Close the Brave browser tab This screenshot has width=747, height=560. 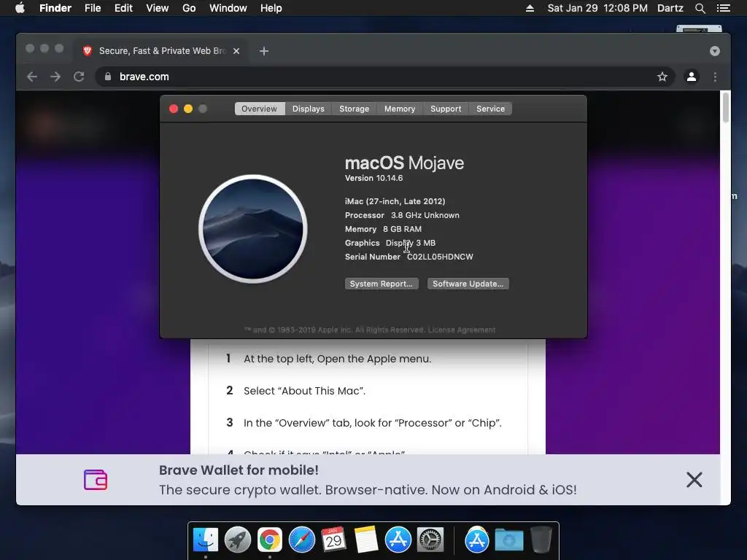[x=236, y=51]
